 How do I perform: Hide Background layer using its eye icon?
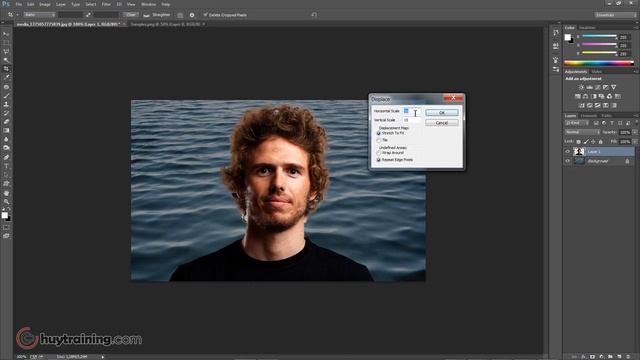[567, 161]
